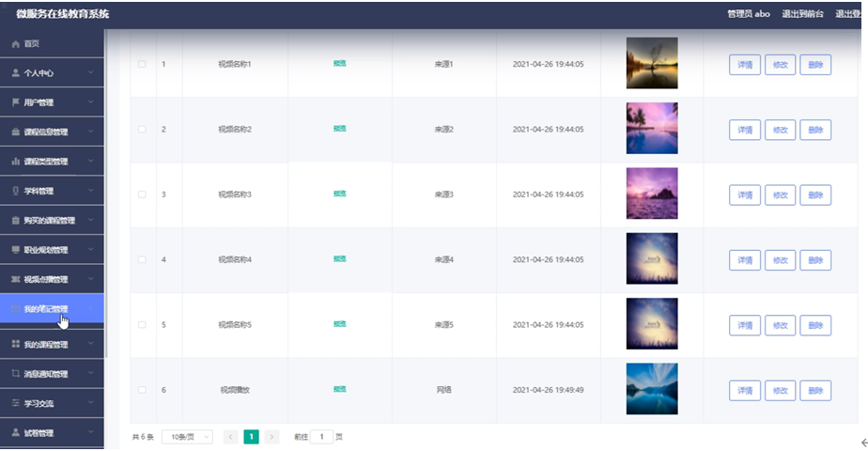Click the 网络 source cell in row 6
Image resolution: width=868 pixels, height=451 pixels.
444,390
